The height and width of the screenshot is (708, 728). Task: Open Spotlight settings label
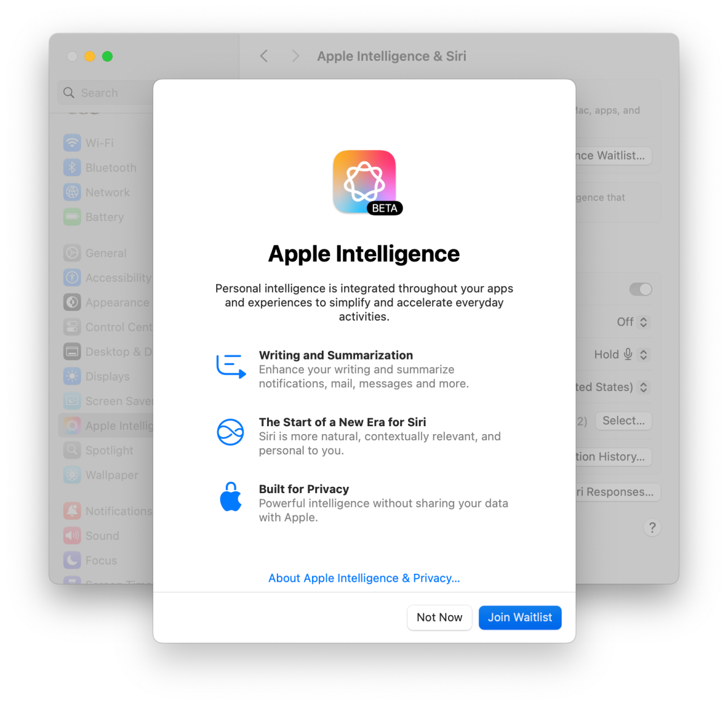[x=109, y=450]
